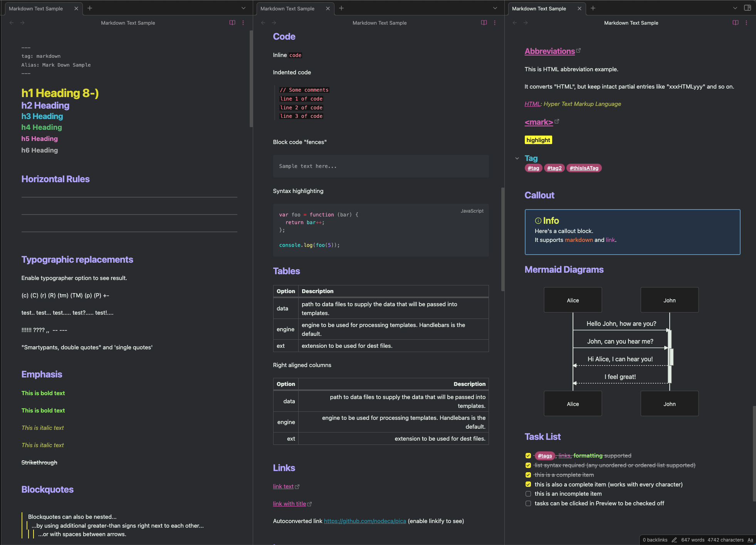Click the github.com/nodeca/pica autoconverted link

(365, 521)
